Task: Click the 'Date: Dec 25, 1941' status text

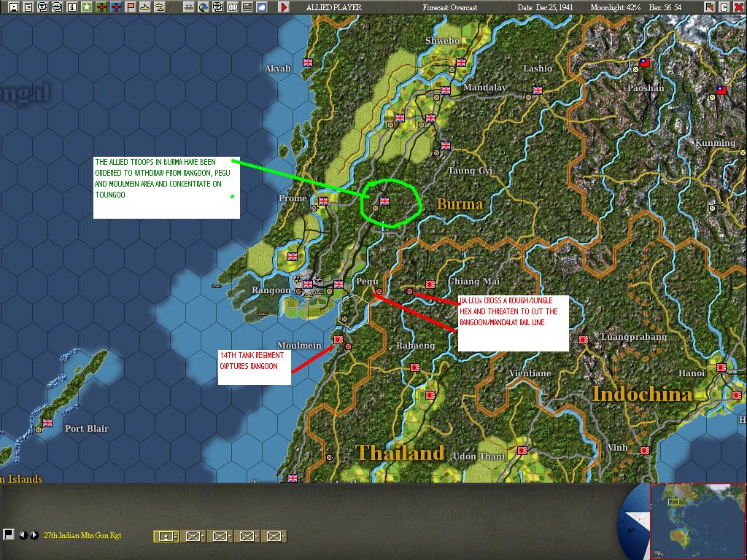Action: coord(545,7)
